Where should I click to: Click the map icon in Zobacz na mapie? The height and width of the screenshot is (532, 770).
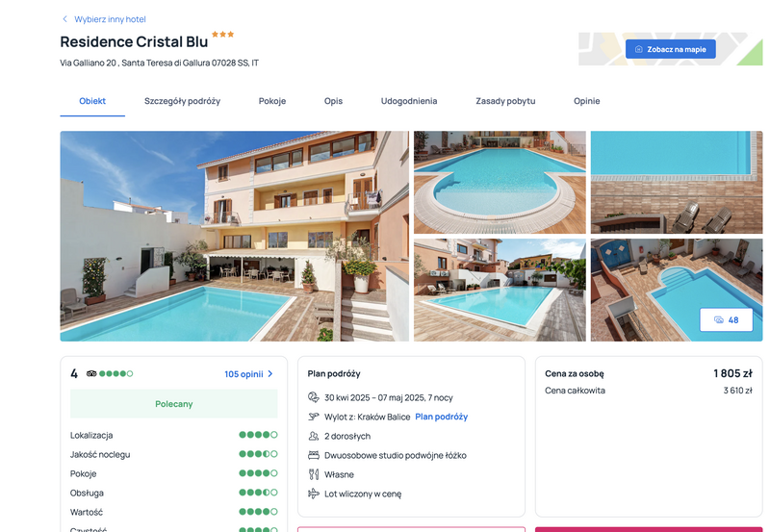point(639,49)
